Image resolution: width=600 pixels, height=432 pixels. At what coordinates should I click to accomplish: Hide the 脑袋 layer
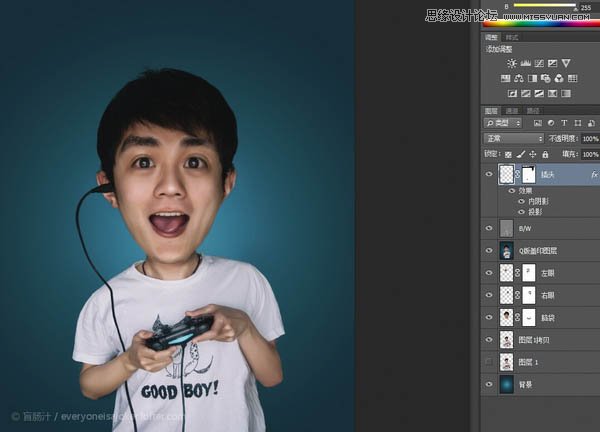tap(489, 317)
